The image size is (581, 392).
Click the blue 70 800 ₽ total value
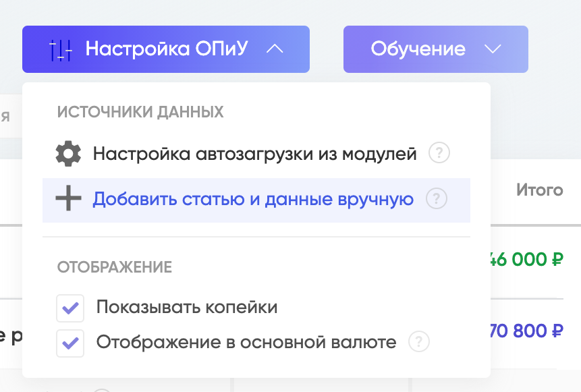point(526,331)
